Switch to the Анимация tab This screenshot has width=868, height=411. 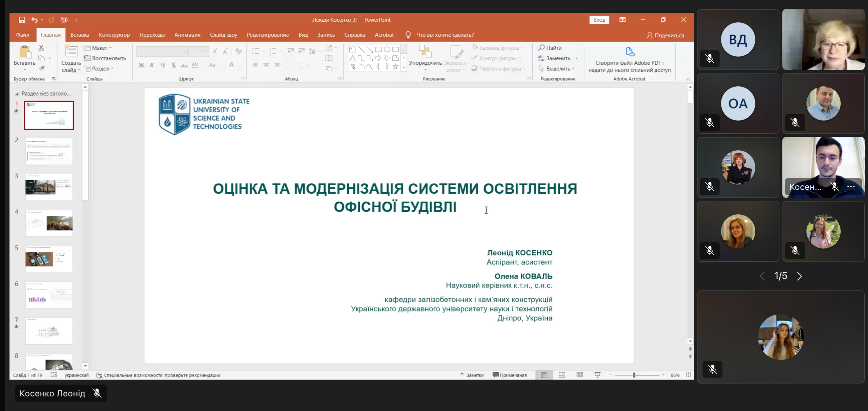[x=187, y=35]
